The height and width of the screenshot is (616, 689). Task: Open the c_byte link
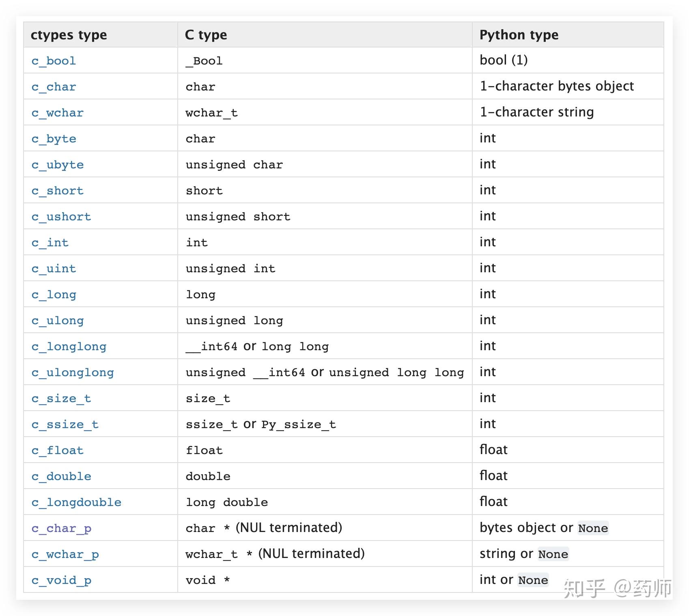54,139
